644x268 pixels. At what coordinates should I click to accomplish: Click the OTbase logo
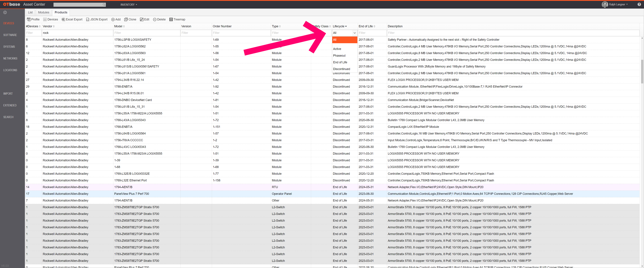(12, 4)
